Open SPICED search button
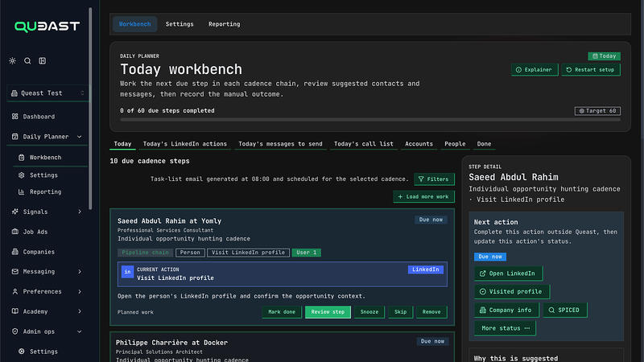The image size is (644, 362). (565, 311)
